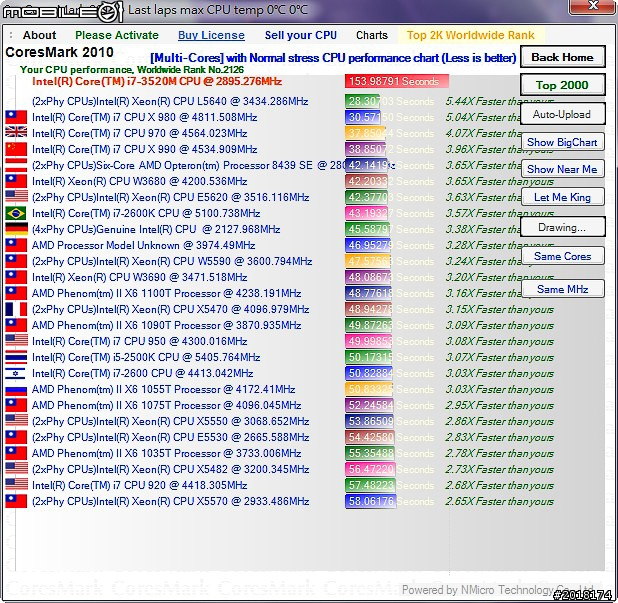
Task: Open the Top 2K Worldwide Rank tab
Action: [x=470, y=35]
